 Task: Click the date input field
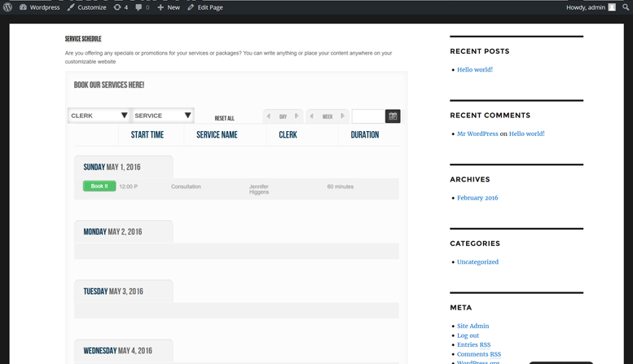(368, 116)
